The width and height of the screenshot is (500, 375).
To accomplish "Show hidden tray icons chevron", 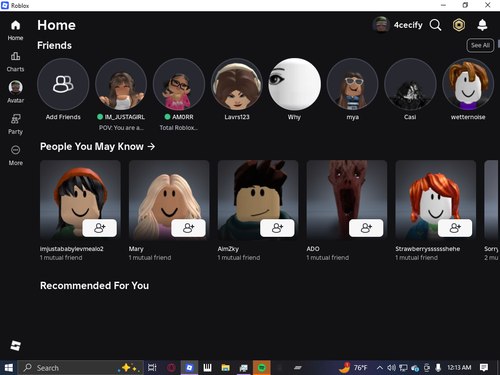I will (379, 368).
